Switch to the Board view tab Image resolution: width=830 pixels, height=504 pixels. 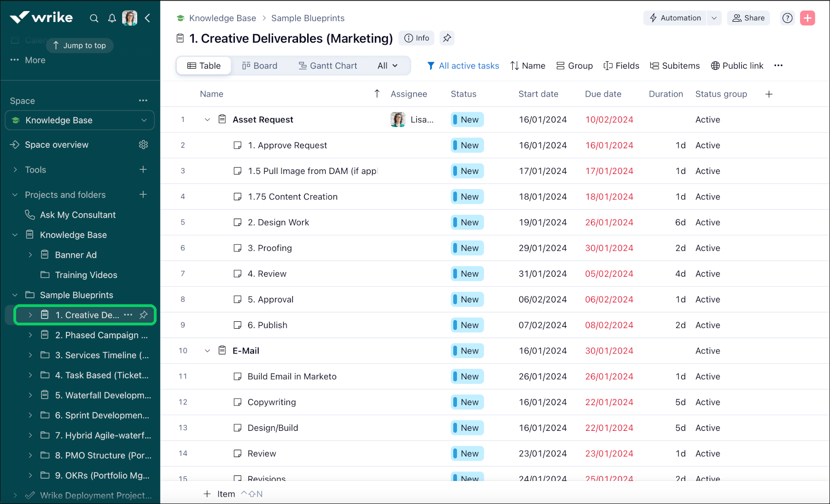click(x=260, y=66)
